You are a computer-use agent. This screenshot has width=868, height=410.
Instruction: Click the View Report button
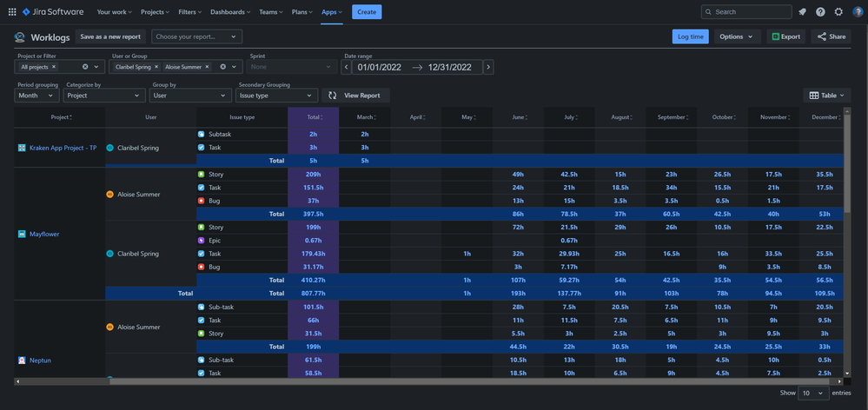coord(355,96)
